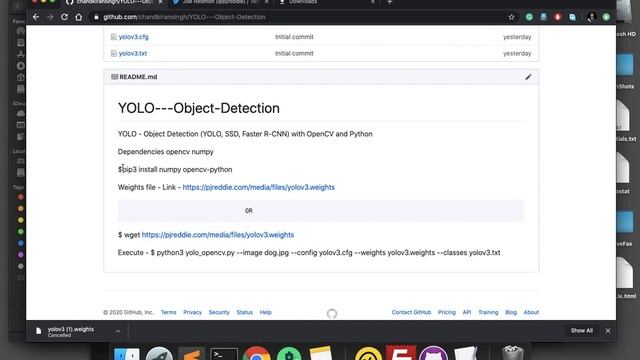Open the Training footer link
The width and height of the screenshot is (640, 360).
pyautogui.click(x=488, y=312)
